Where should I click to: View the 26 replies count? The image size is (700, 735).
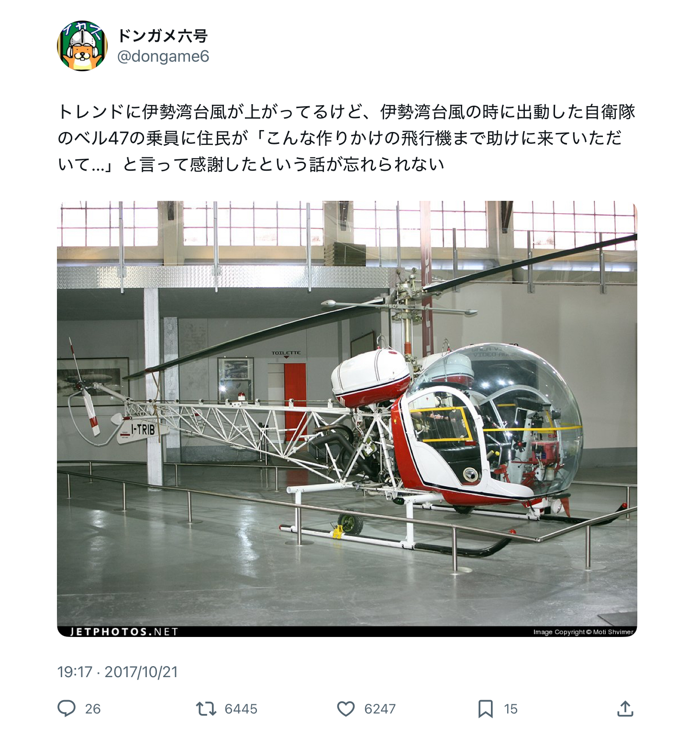93,709
